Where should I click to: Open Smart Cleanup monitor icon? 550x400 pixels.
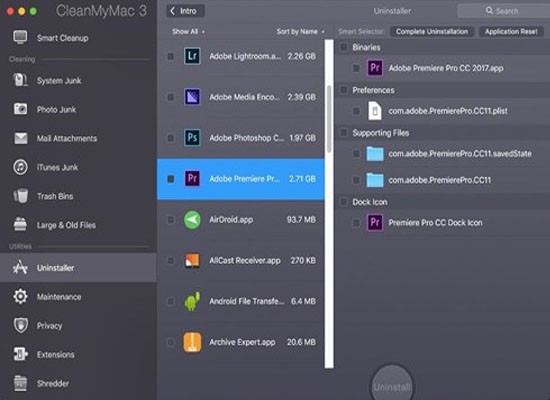(x=20, y=38)
